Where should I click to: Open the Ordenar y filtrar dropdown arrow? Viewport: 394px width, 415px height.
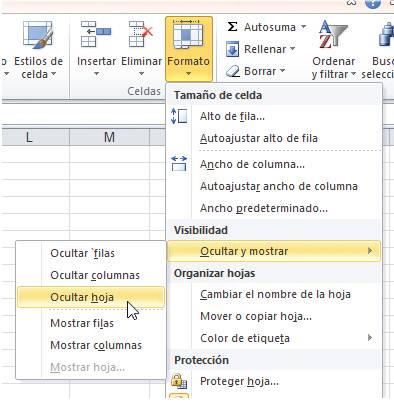tap(353, 74)
